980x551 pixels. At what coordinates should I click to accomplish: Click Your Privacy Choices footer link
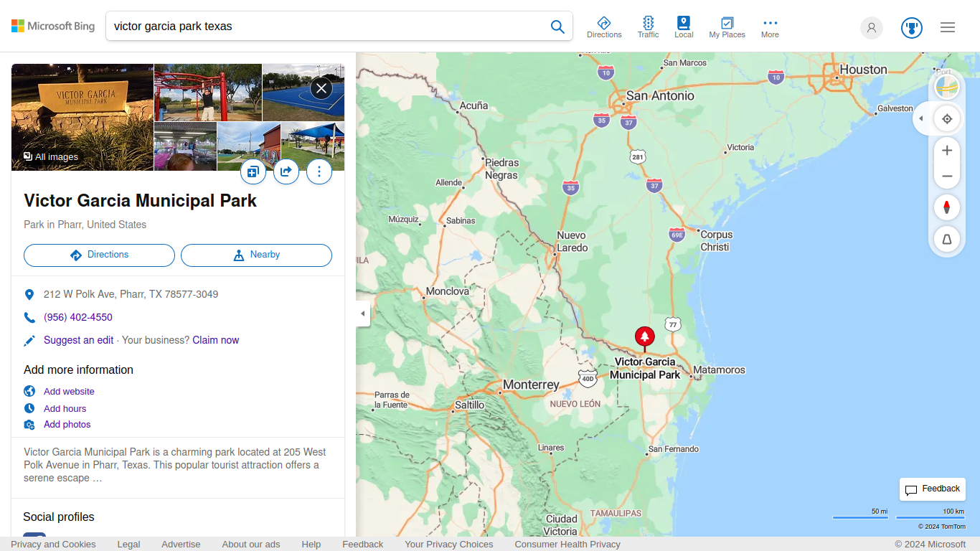(x=449, y=545)
